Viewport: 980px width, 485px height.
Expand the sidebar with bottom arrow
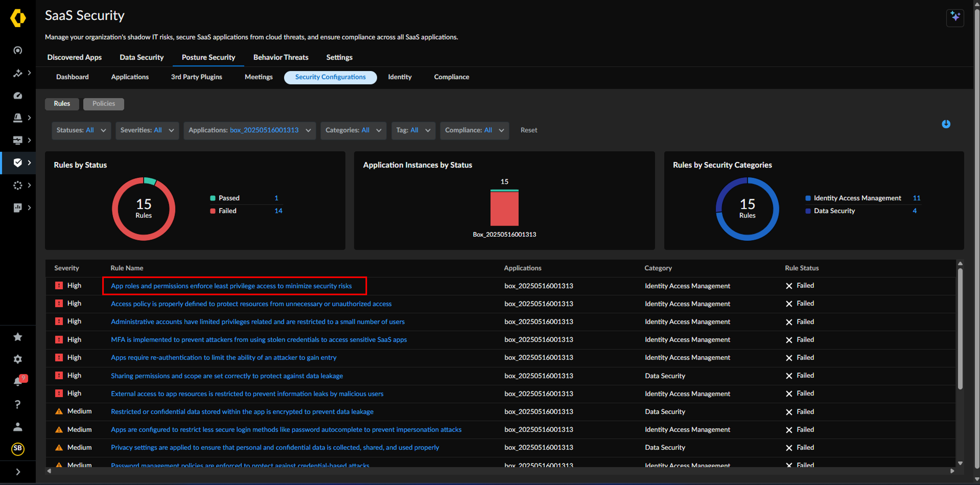pos(18,472)
